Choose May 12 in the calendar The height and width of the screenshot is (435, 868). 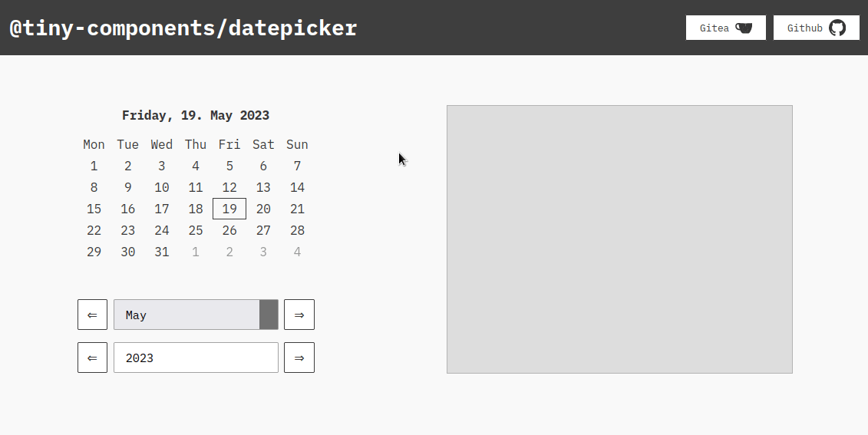tap(229, 187)
